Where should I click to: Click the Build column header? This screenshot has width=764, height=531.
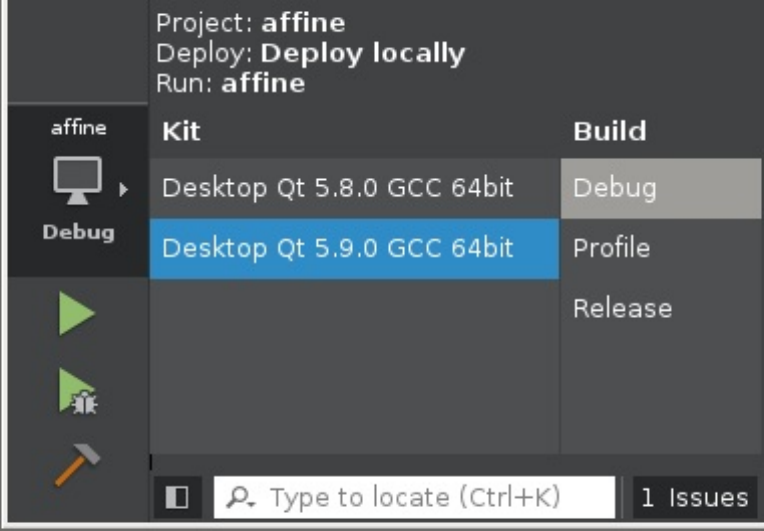pos(609,131)
